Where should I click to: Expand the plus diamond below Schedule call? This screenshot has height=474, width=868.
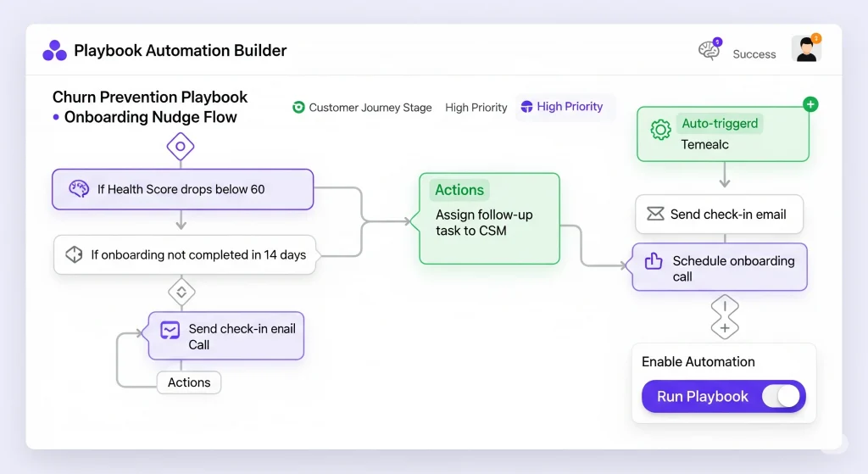point(724,327)
